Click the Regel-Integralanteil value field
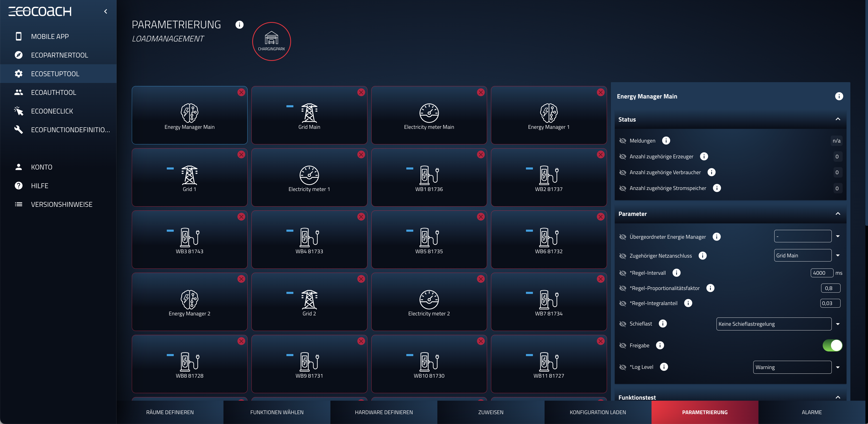The image size is (868, 424). [x=830, y=303]
